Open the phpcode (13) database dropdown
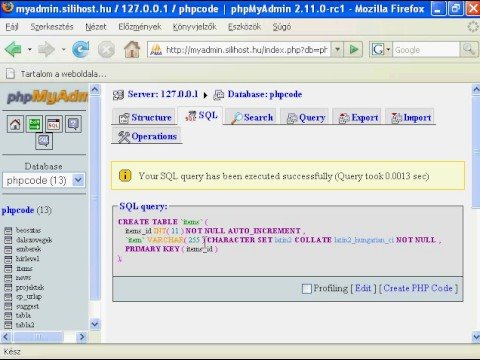The width and height of the screenshot is (480, 360). coord(44,180)
